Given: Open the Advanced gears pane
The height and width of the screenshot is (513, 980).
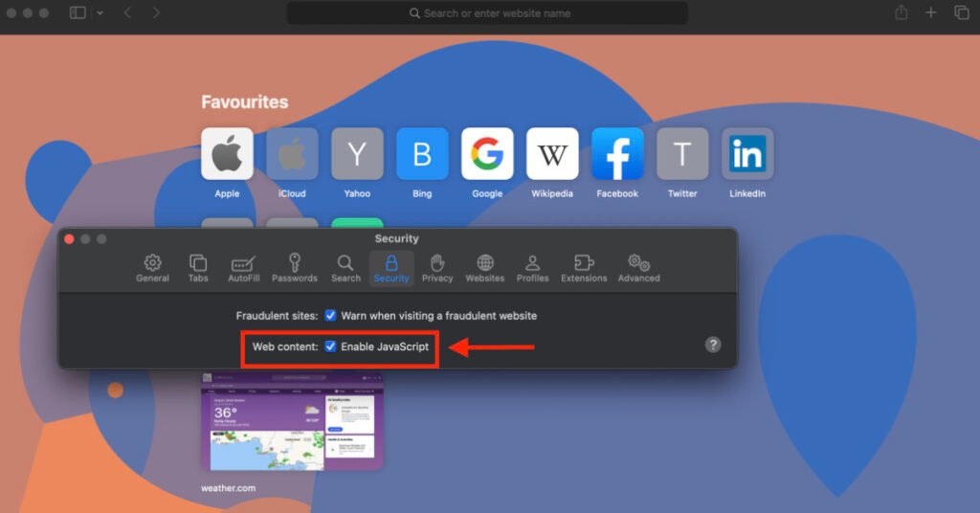Looking at the screenshot, I should click(638, 268).
